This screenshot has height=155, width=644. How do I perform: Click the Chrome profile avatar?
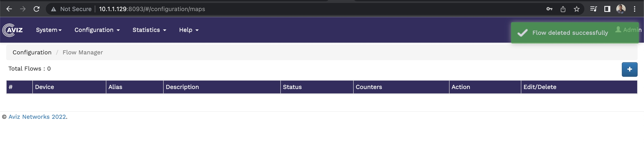[621, 9]
